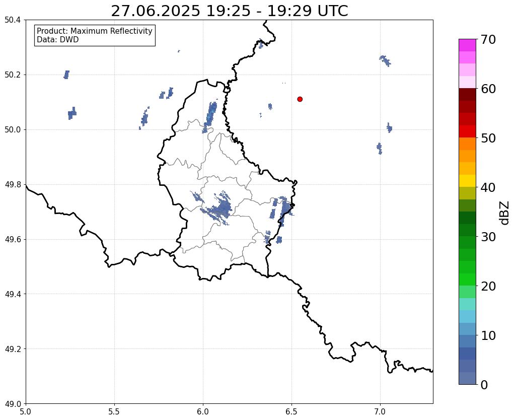Click the x-axis label 7.0
Viewport: 515px width, 420px height.
click(x=381, y=412)
